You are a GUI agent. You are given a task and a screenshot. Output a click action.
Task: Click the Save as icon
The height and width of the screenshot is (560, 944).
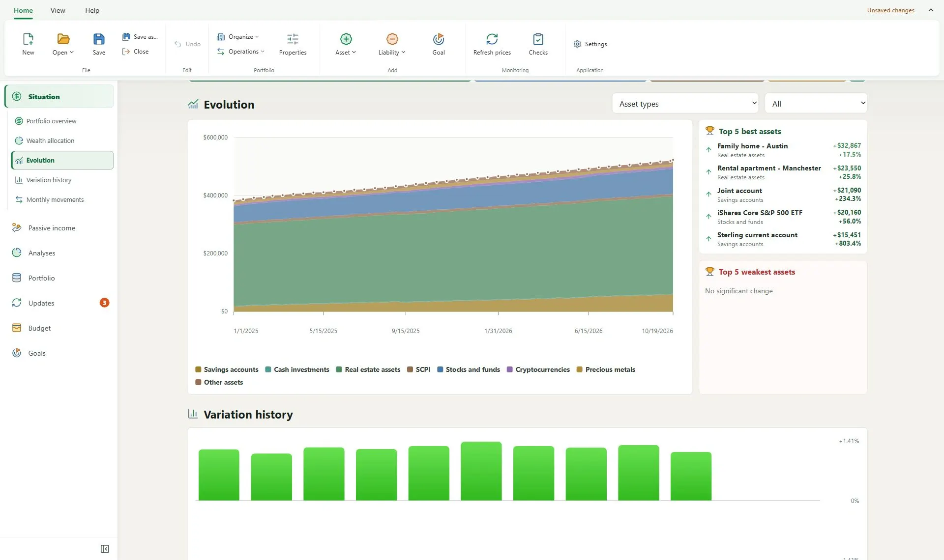[126, 36]
